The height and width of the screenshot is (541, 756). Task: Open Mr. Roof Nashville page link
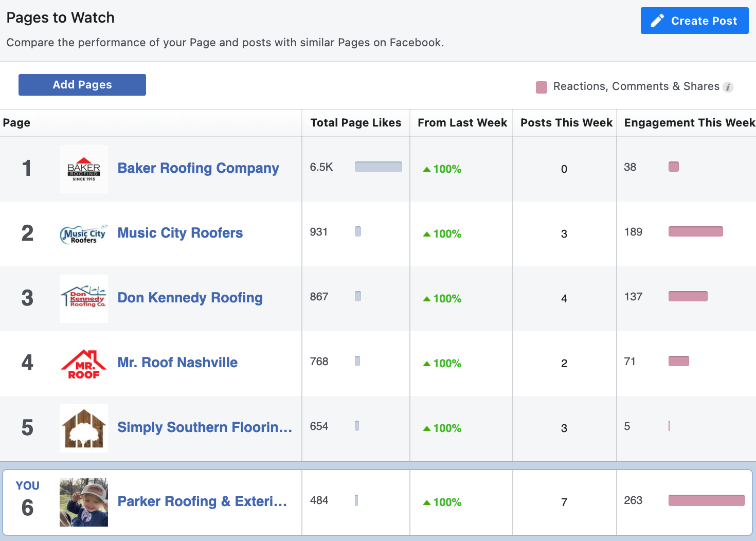(177, 363)
